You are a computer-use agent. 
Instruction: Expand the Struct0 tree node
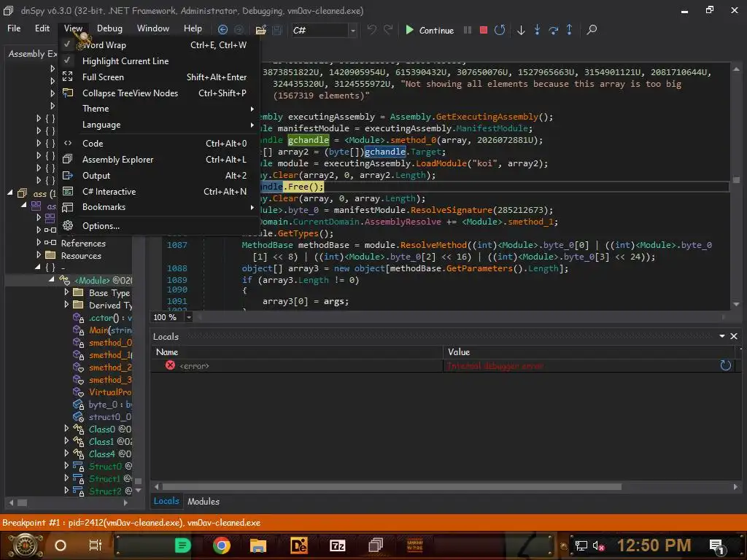click(66, 465)
